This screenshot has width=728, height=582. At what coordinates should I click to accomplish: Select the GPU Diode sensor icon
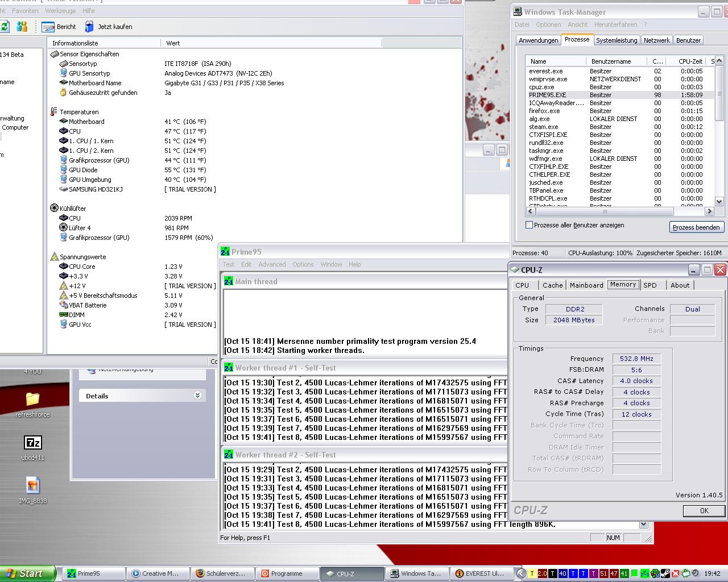[64, 170]
